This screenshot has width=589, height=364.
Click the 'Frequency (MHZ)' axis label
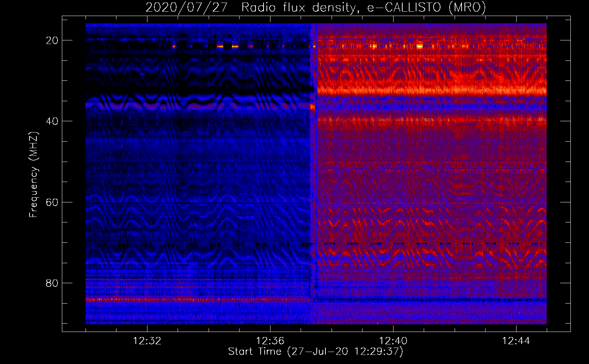click(x=33, y=174)
